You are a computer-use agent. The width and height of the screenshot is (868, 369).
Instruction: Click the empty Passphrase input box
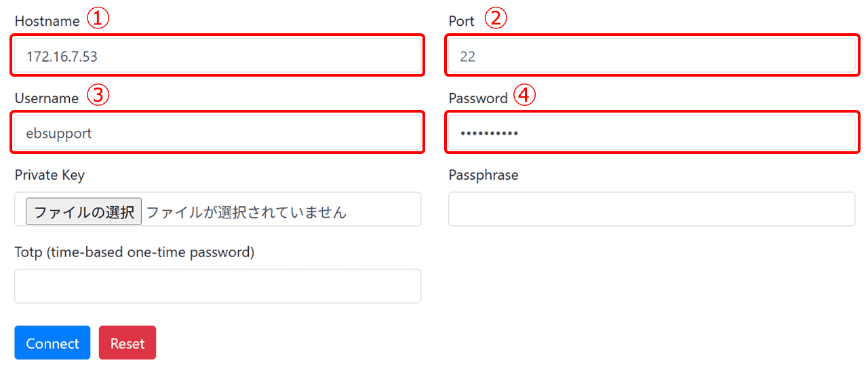tap(652, 209)
